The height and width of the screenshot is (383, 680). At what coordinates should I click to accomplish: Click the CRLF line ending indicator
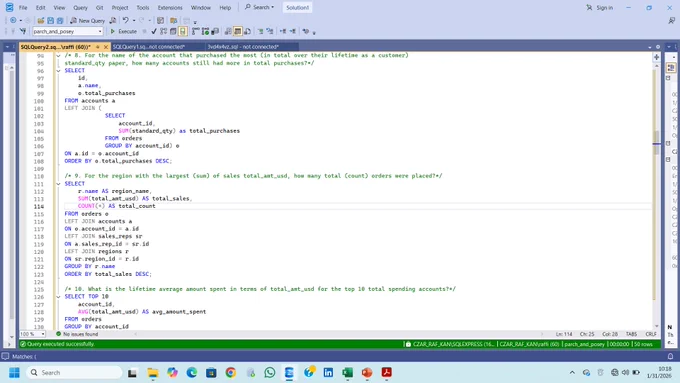651,334
